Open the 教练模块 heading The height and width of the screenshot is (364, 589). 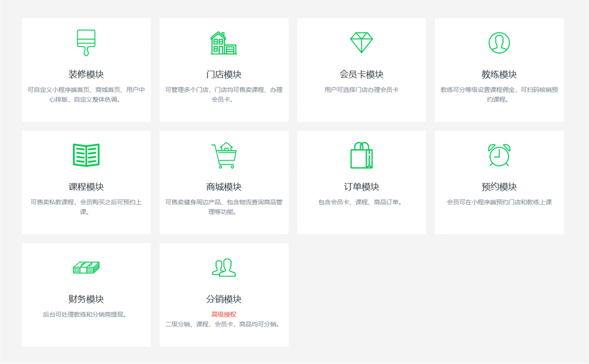pos(499,74)
